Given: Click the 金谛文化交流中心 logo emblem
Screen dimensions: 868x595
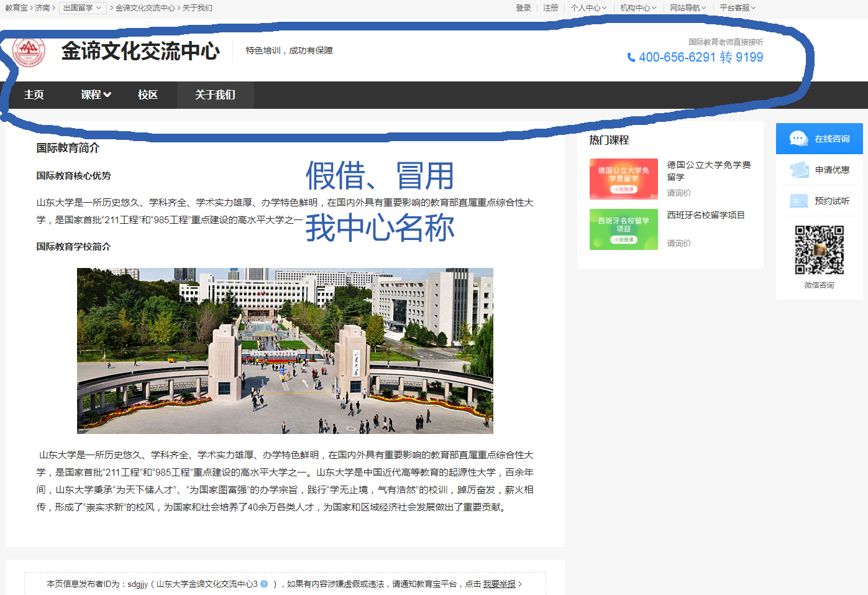Looking at the screenshot, I should tap(29, 51).
